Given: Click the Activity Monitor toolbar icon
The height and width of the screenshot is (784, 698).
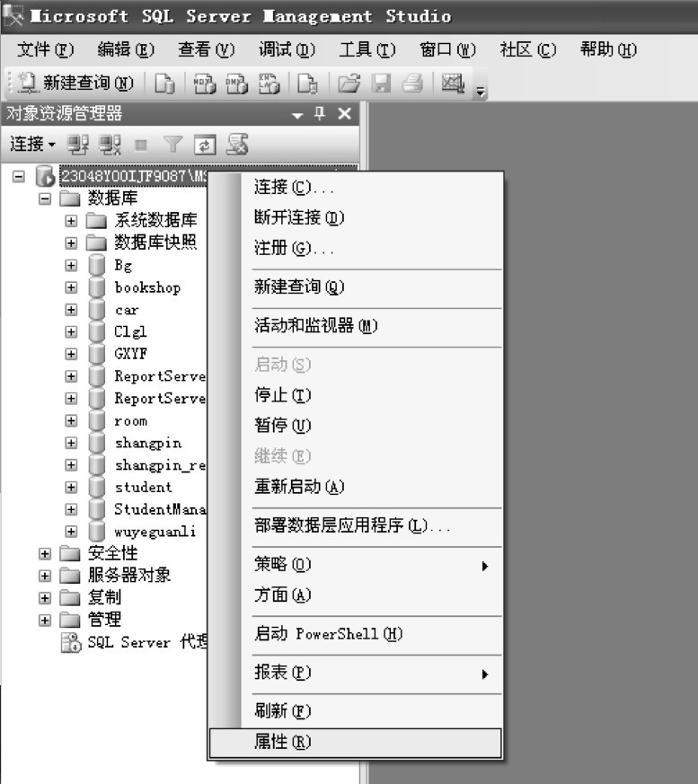Looking at the screenshot, I should 453,83.
